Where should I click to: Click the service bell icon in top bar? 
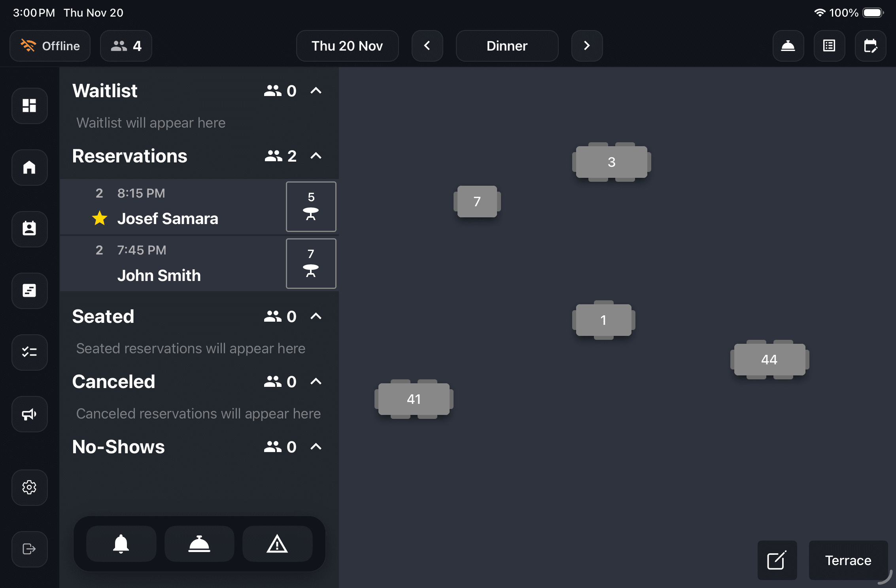tap(788, 46)
